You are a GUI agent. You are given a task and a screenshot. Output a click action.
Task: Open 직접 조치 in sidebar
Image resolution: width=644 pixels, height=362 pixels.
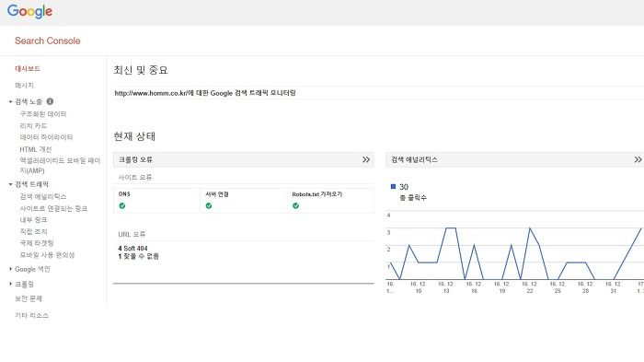pyautogui.click(x=33, y=231)
